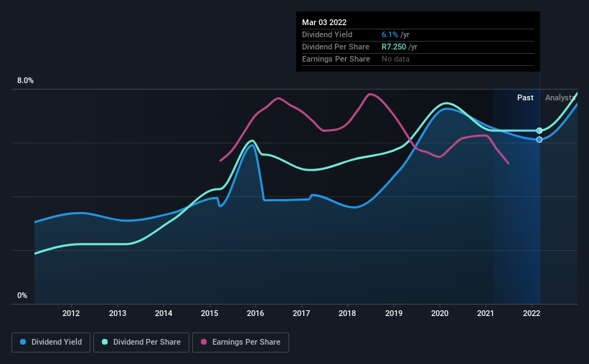589x364 pixels.
Task: Toggle the Earnings Per Share legend button
Action: click(x=240, y=343)
